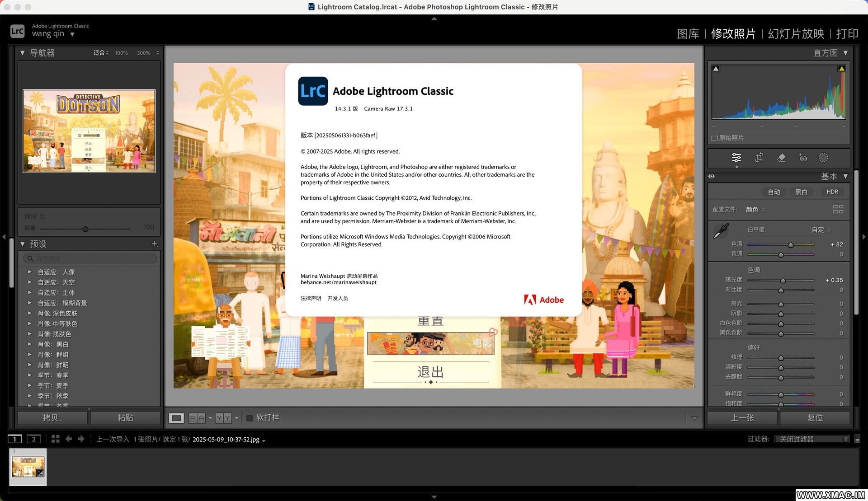Collapse the left panel group arrow

4,237
